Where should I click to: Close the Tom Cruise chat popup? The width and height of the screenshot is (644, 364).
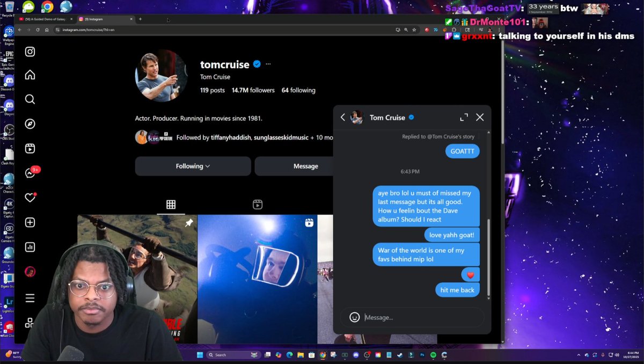coord(480,118)
